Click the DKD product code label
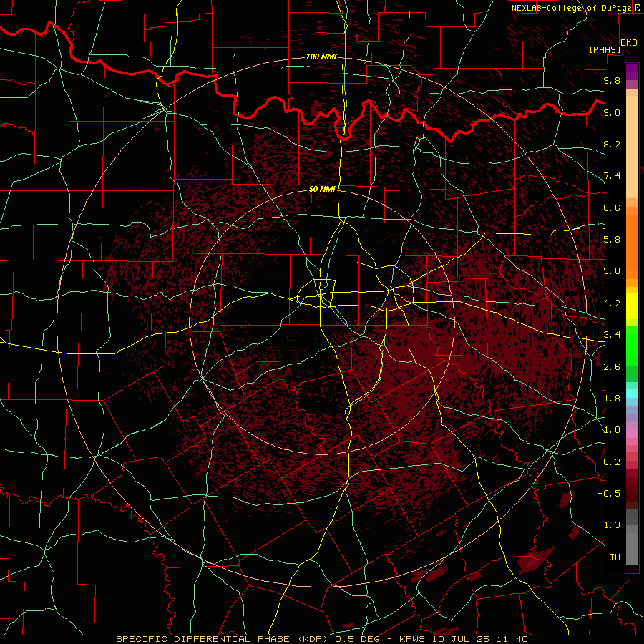This screenshot has height=644, width=644. click(629, 43)
